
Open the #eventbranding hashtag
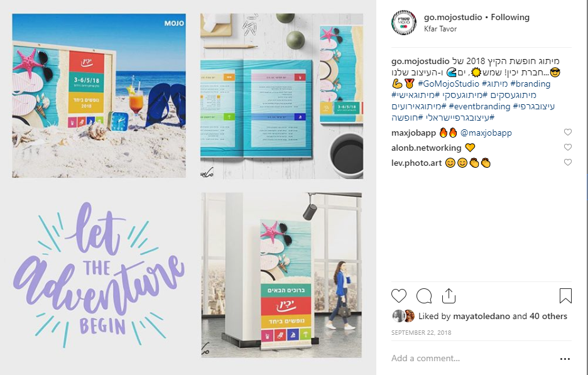[479, 106]
